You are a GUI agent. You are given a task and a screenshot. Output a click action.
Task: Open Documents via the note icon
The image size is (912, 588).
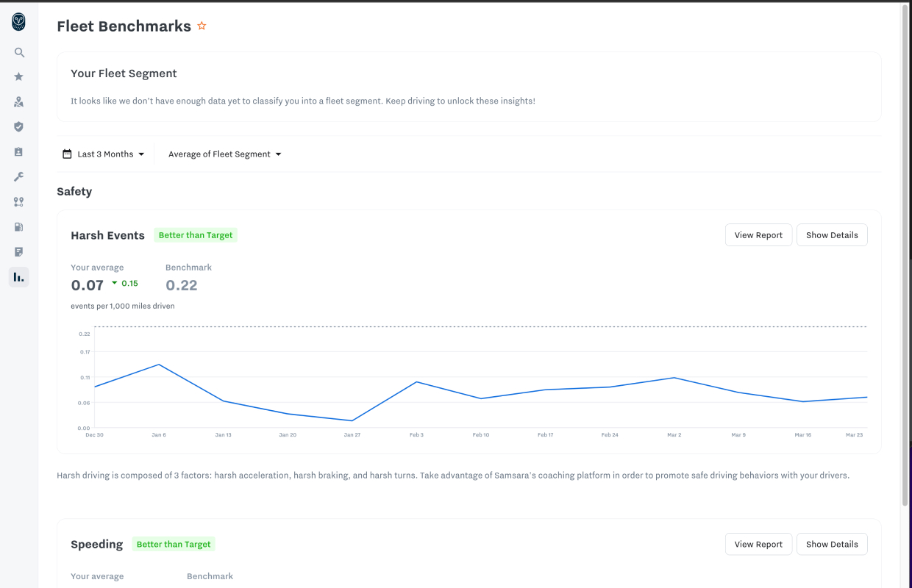point(19,252)
